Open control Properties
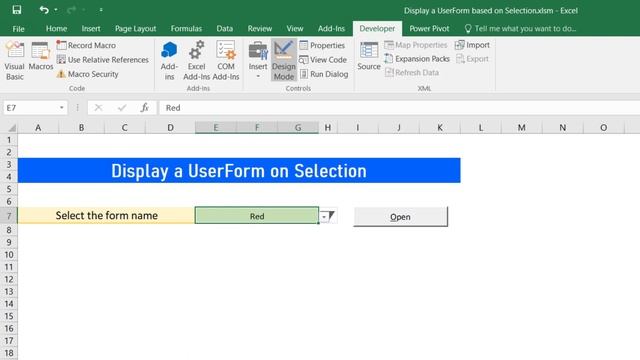The height and width of the screenshot is (360, 640). [322, 45]
